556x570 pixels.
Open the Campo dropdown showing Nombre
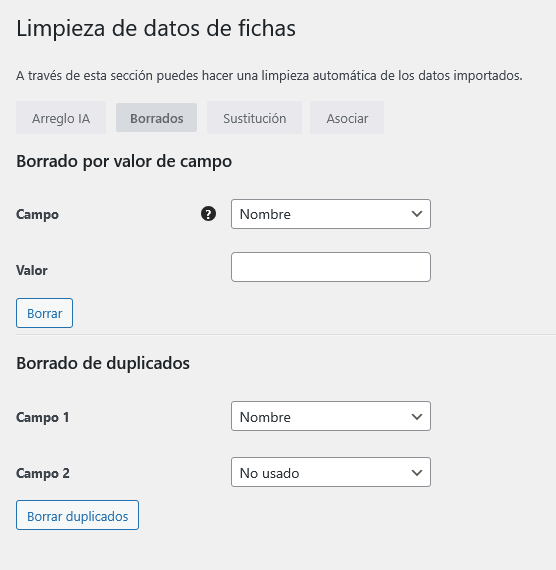(331, 214)
